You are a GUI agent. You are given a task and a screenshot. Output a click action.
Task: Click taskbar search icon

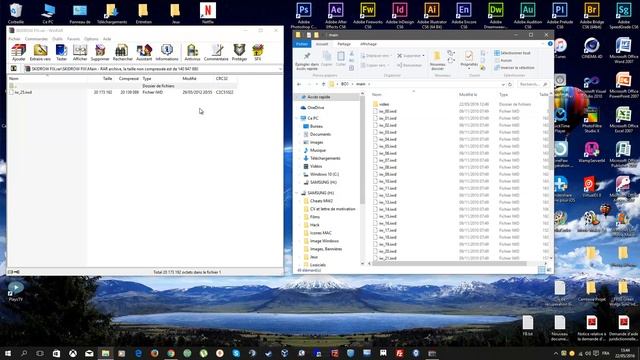point(24,353)
